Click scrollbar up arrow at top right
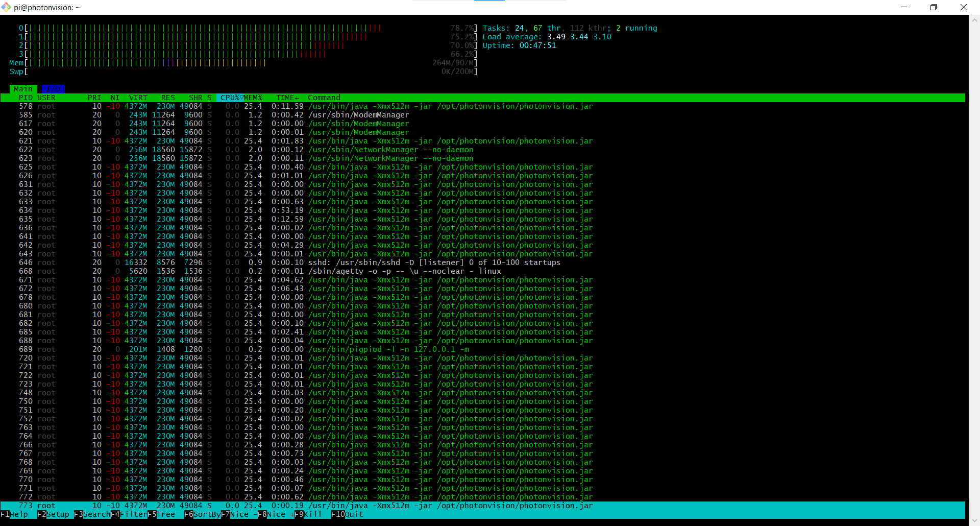Screen dimensions: 980x526 [974, 20]
